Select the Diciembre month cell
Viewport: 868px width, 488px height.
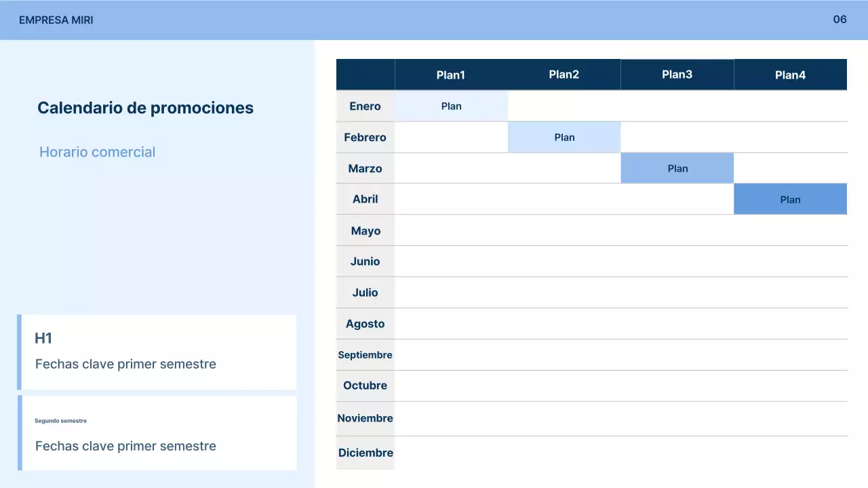(365, 453)
